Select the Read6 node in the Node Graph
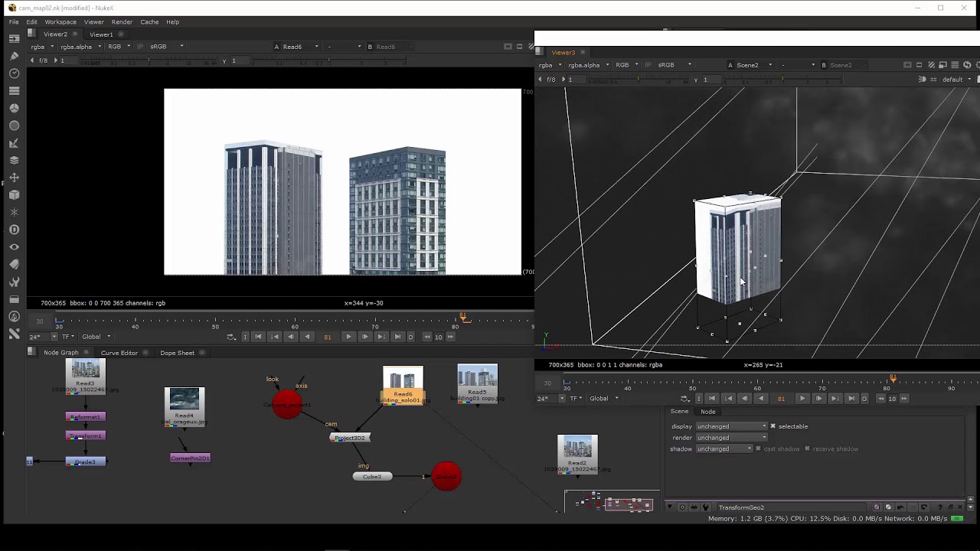This screenshot has width=980, height=551. 403,386
